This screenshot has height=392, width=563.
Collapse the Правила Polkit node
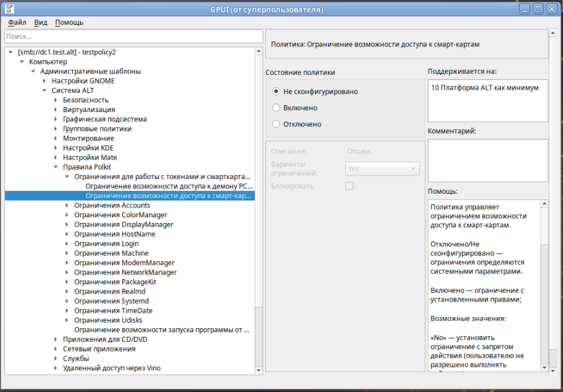click(x=56, y=167)
